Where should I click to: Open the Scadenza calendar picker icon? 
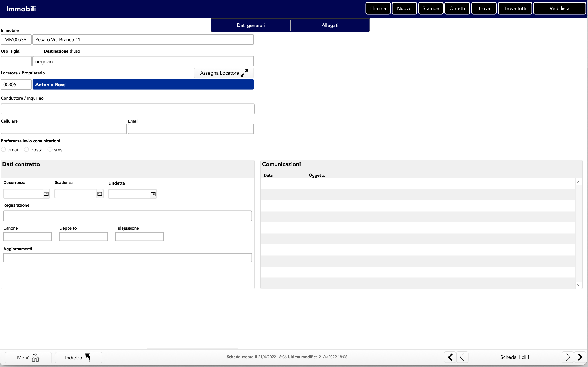click(99, 194)
